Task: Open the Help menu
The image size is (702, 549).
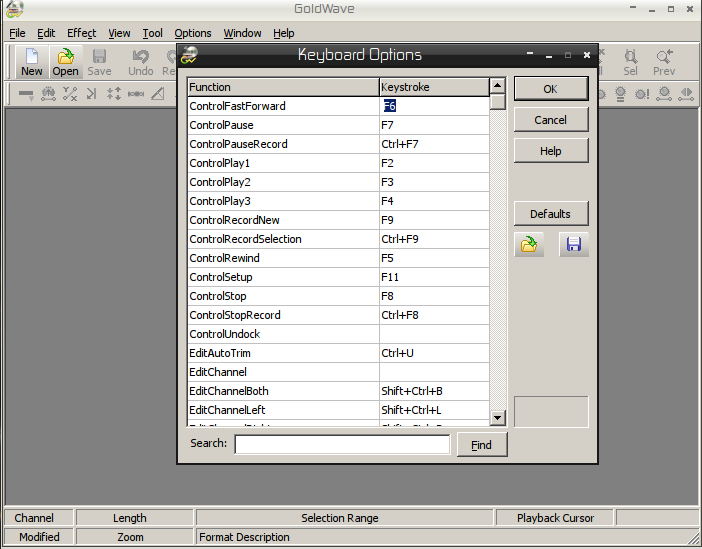Action: pos(283,33)
